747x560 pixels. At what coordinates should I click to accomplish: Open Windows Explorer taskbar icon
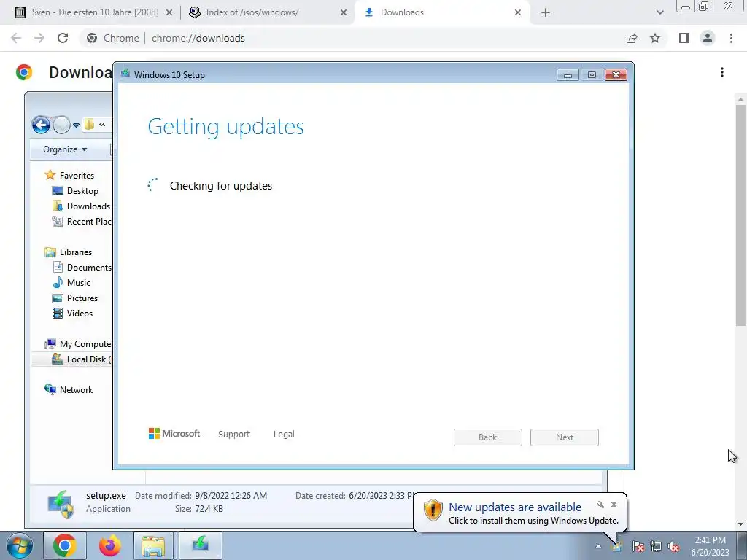[x=153, y=545]
